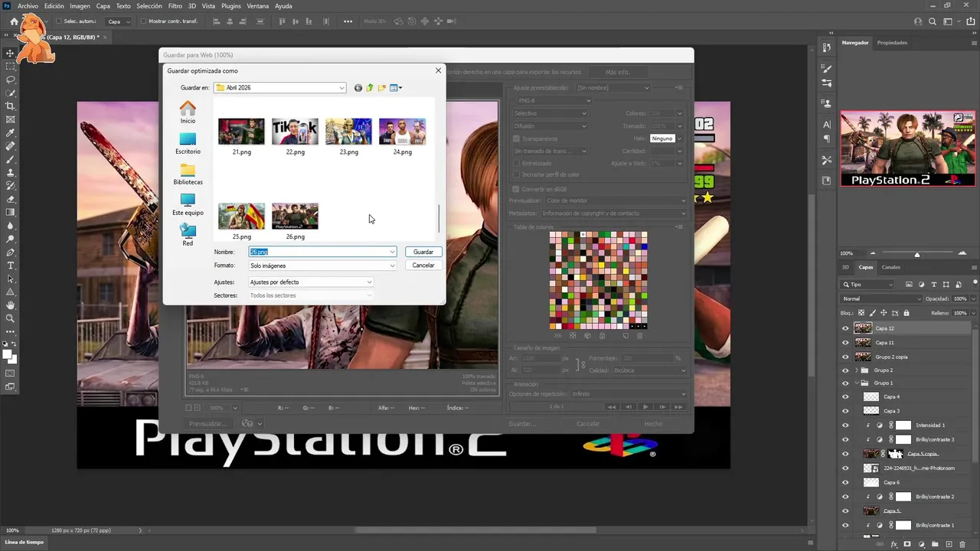Click the Photoshop Home icon

click(14, 21)
